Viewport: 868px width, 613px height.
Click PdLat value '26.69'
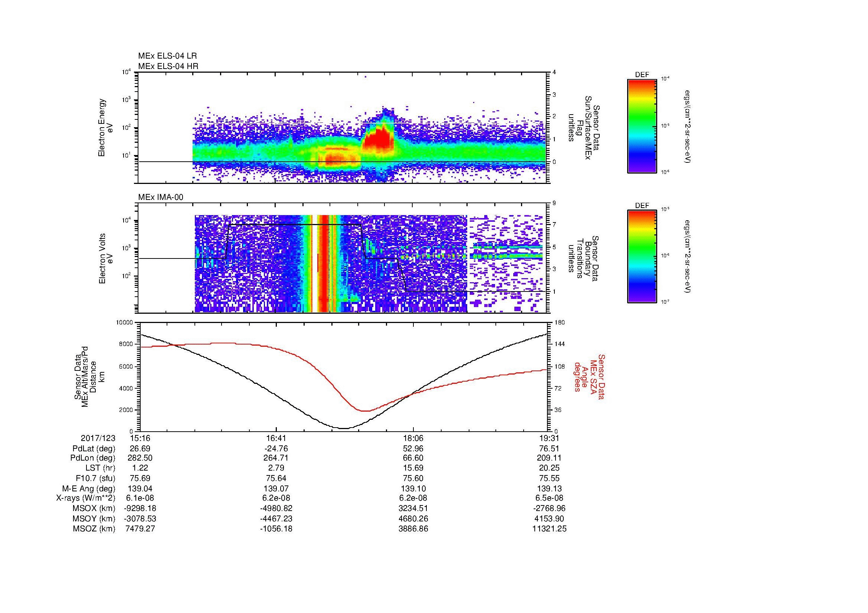140,449
